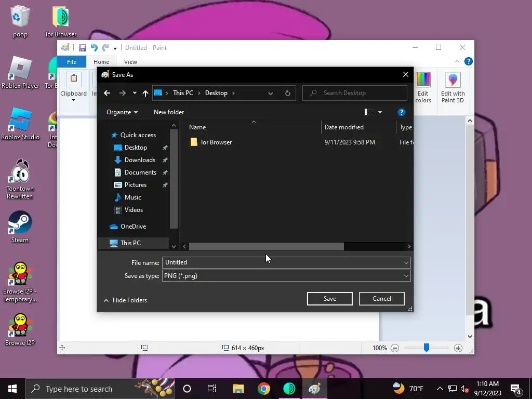Image resolution: width=532 pixels, height=399 pixels.
Task: Open the Save as type combo box
Action: [286, 276]
